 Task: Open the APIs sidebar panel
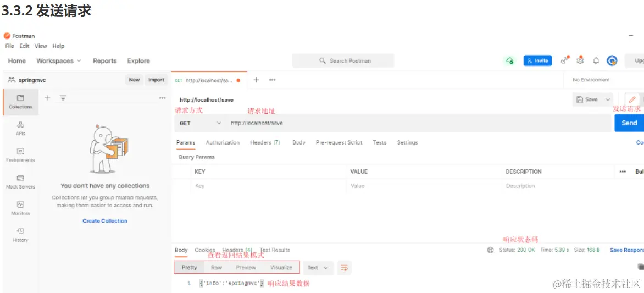[20, 128]
